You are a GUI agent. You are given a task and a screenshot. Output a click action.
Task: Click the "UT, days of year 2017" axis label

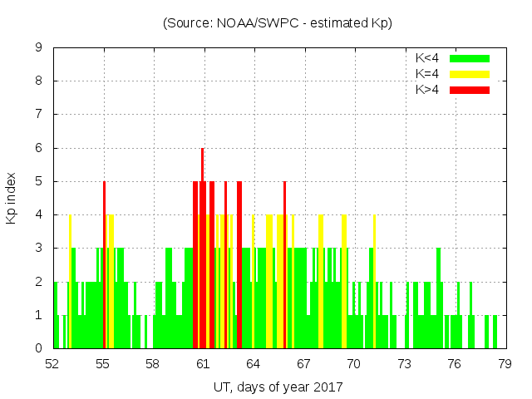click(277, 387)
